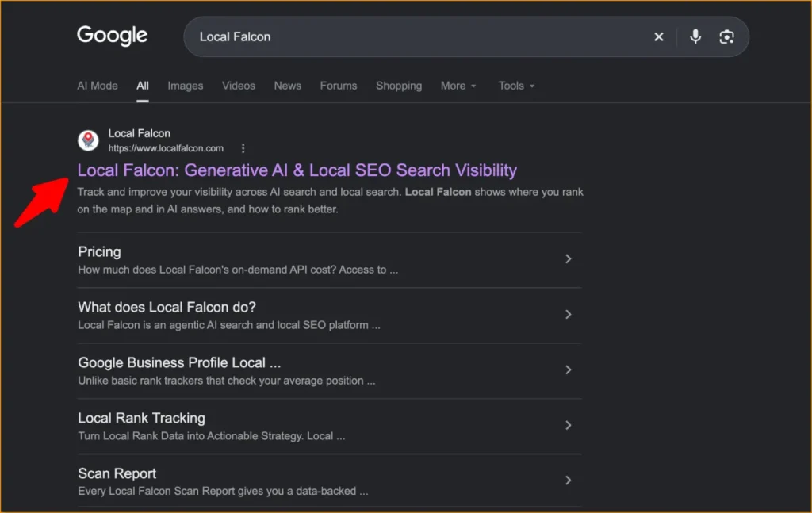812x513 pixels.
Task: Open the Forums tab
Action: tap(339, 86)
